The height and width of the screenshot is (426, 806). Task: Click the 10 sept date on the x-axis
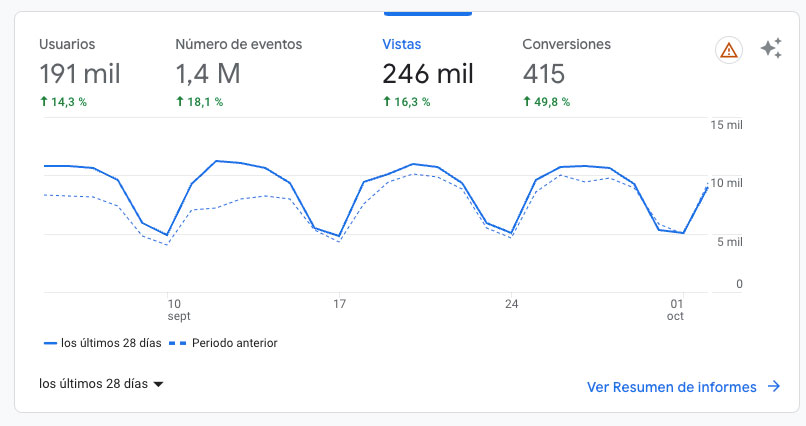point(178,309)
